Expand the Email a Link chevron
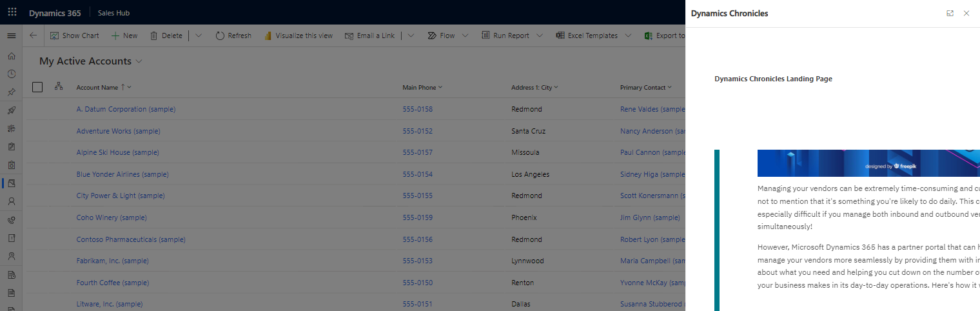 (x=411, y=35)
